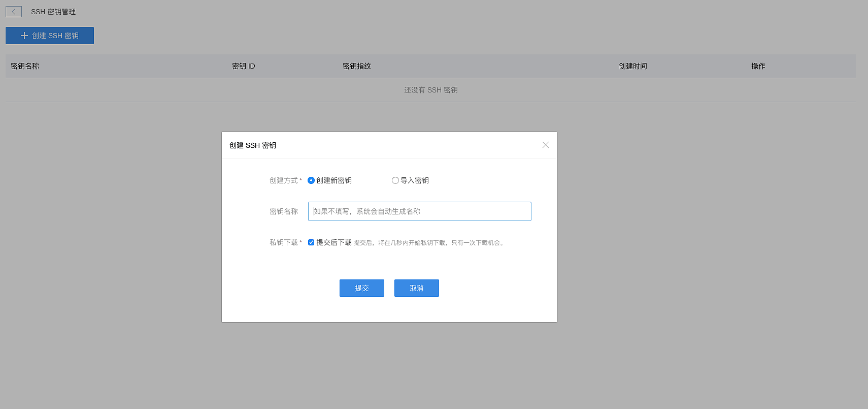
Task: Focus the 密钥名称 text input field
Action: pyautogui.click(x=419, y=211)
